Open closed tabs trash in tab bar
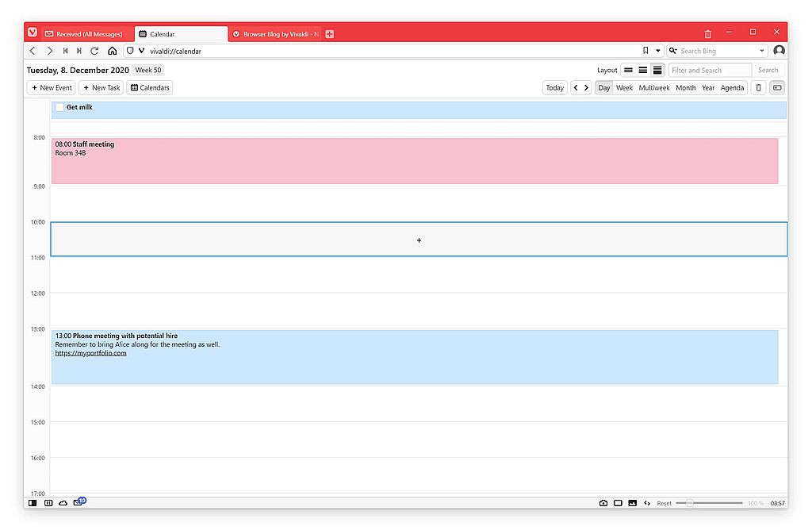Image resolution: width=812 pixels, height=530 pixels. 707,34
